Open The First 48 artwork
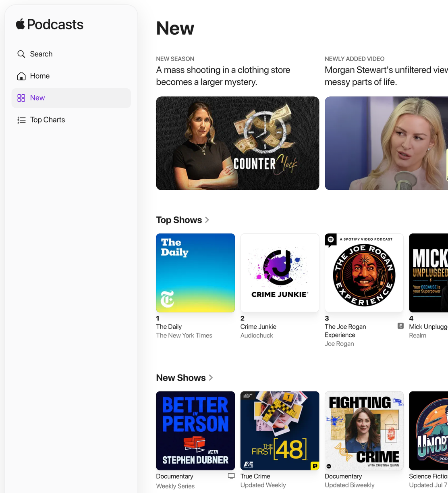This screenshot has width=448, height=493. click(x=280, y=431)
